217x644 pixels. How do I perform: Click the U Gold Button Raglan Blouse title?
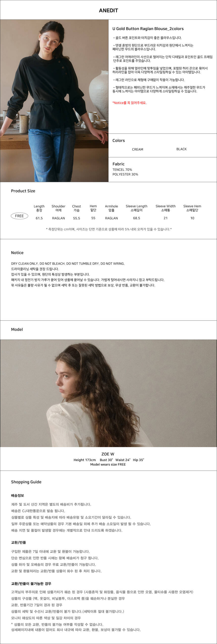pos(148,29)
